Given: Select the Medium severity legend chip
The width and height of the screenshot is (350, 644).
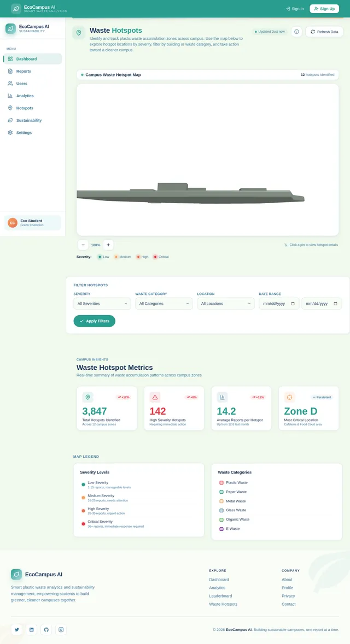Looking at the screenshot, I should 122,257.
